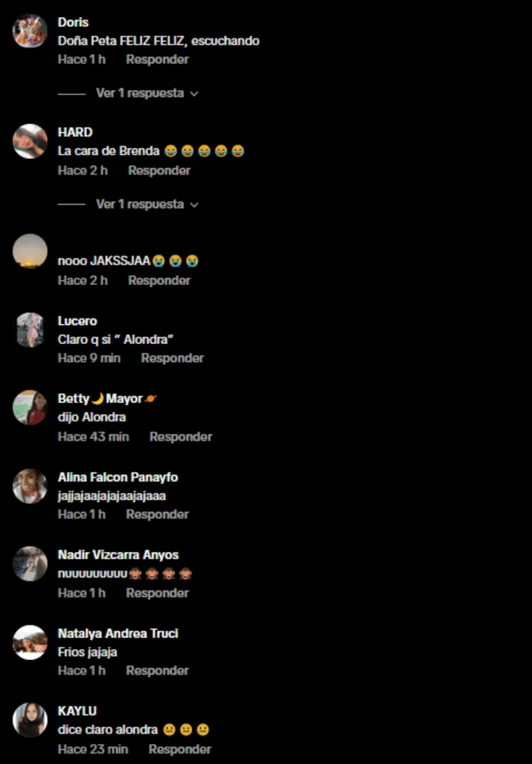Reply to KAYLU's 'dice claro alondra' comment
The height and width of the screenshot is (764, 532).
[180, 749]
